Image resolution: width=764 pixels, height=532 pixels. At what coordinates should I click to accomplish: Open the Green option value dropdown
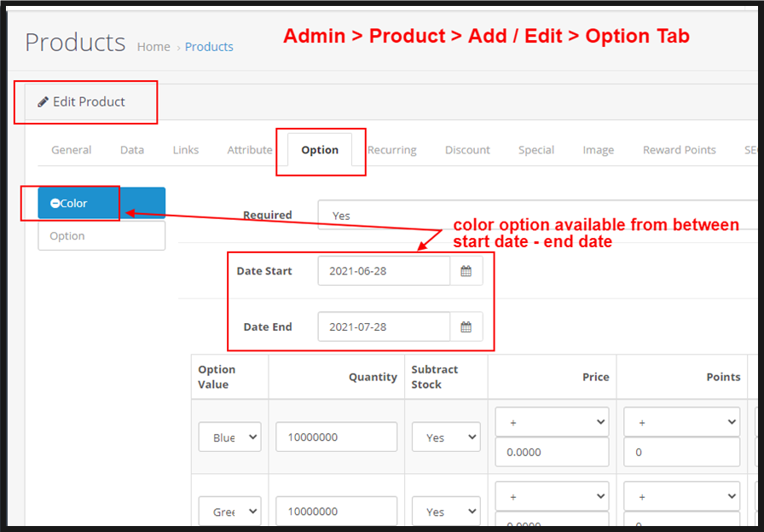pyautogui.click(x=229, y=512)
